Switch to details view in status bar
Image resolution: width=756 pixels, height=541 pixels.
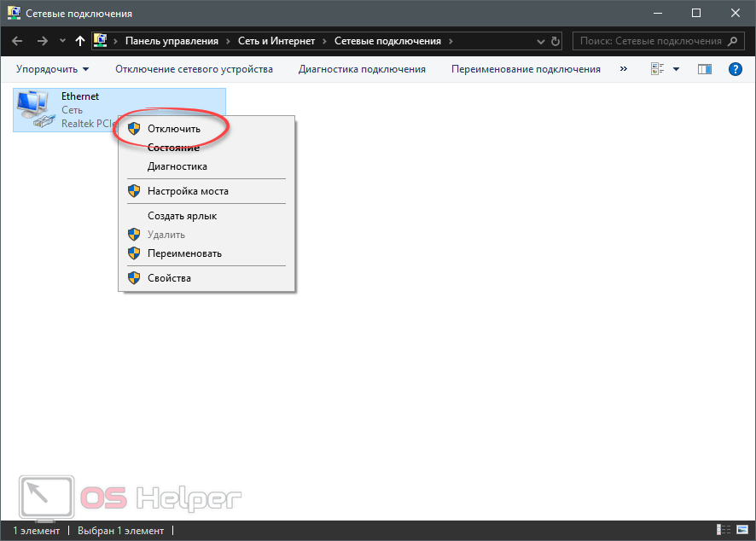tap(724, 530)
